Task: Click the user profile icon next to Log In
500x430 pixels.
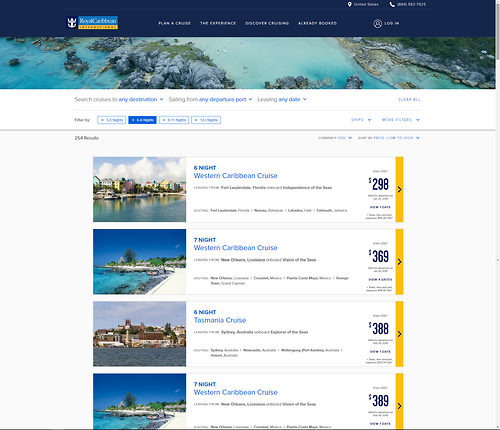Action: (377, 23)
